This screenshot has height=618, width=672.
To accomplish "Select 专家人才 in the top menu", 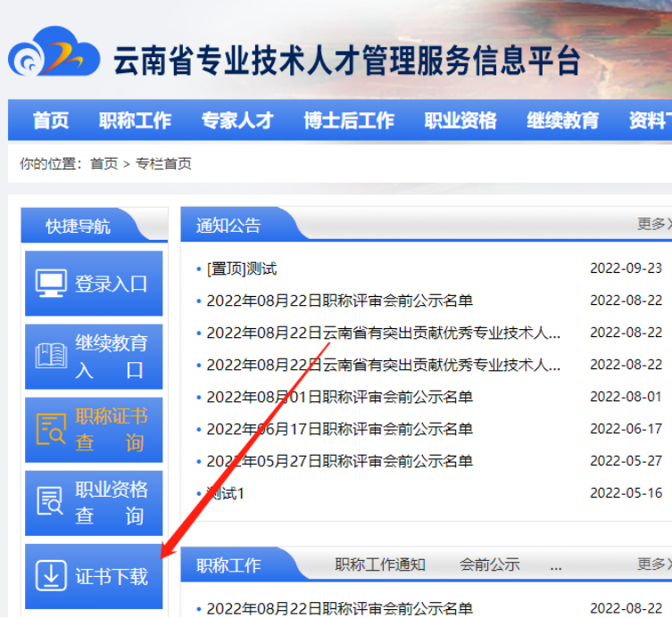I will [x=236, y=120].
